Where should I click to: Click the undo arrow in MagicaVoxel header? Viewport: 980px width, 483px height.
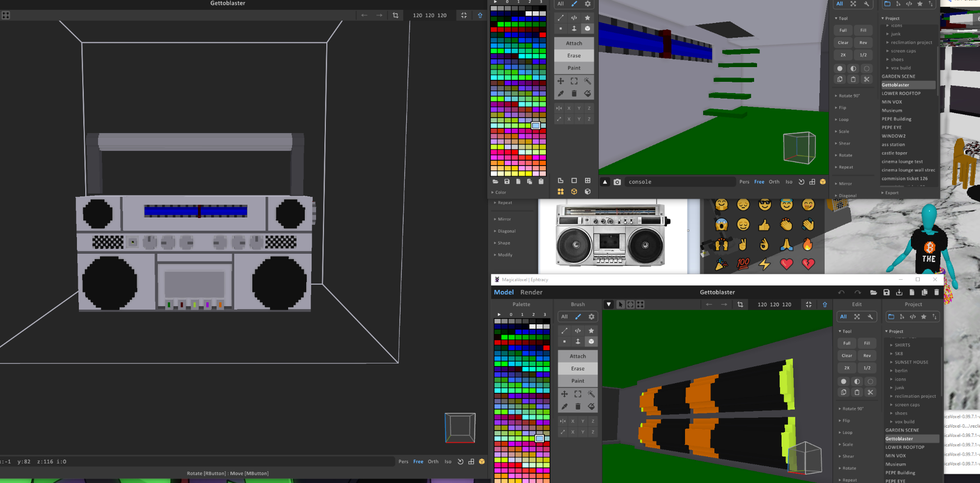coord(841,292)
